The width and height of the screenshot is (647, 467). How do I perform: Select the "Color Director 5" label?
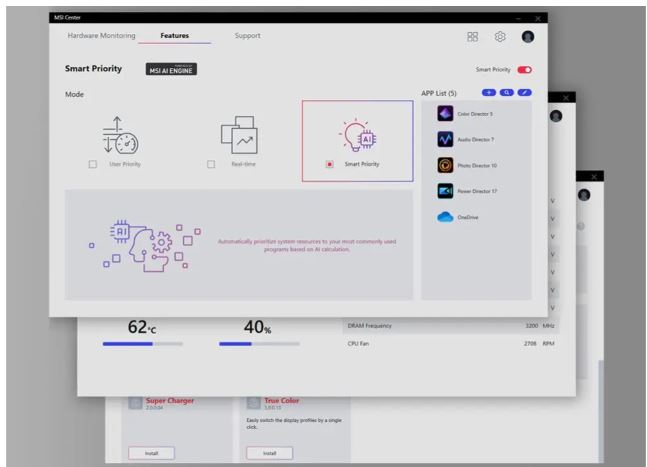475,114
